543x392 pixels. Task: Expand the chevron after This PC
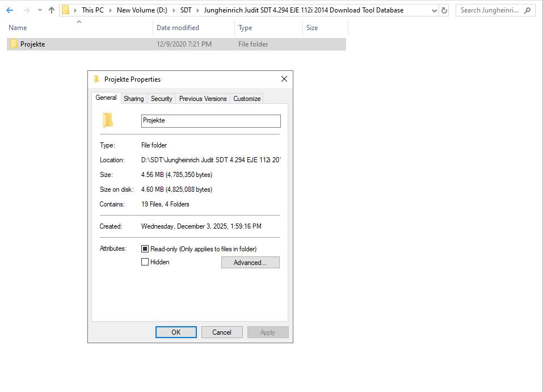tap(110, 10)
